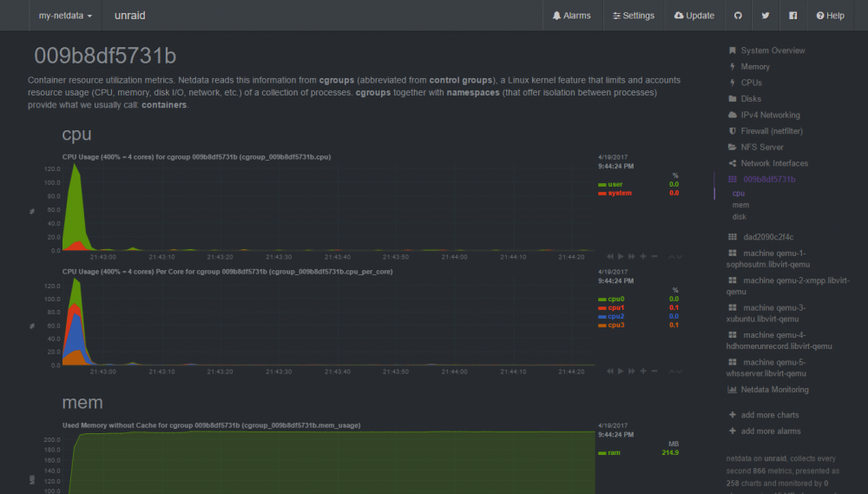Viewport: 868px width, 494px height.
Task: Open machine qemu-2-xmpp.libvirt-qemu section
Action: (x=788, y=286)
